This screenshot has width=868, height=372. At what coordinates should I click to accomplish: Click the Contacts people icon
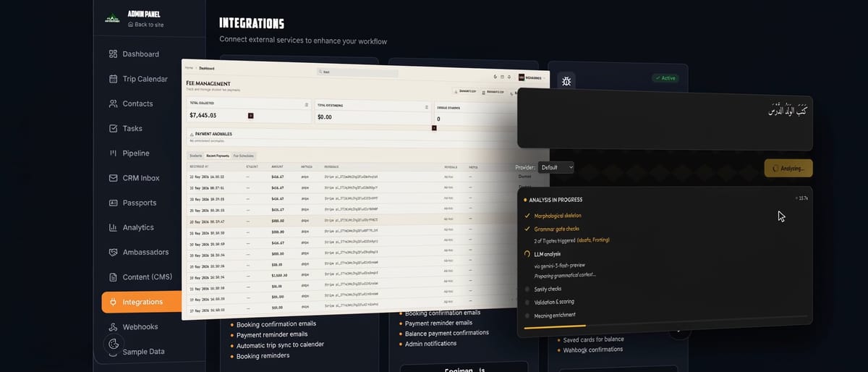(x=113, y=103)
